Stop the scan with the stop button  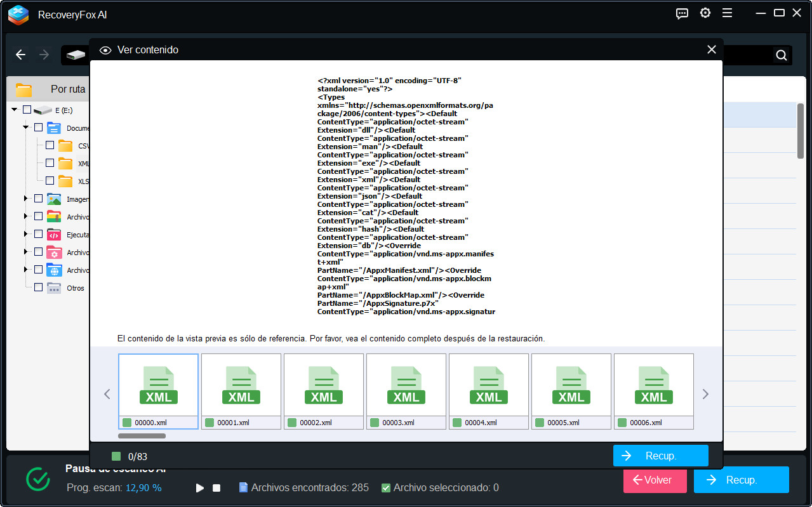point(216,488)
